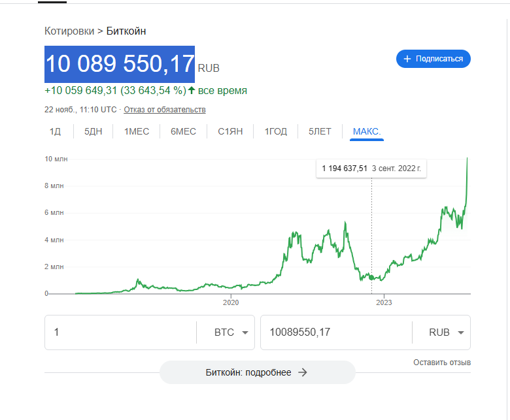Viewport: 510px width, 420px height.
Task: Click the Оставить отзыв feedback link
Action: coord(442,363)
